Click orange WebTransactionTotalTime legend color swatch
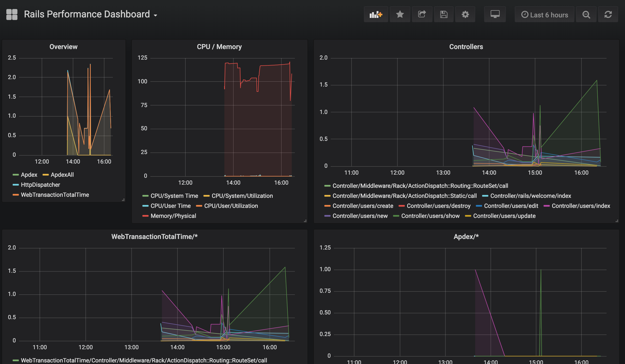Screen dimensions: 625x364 16,195
